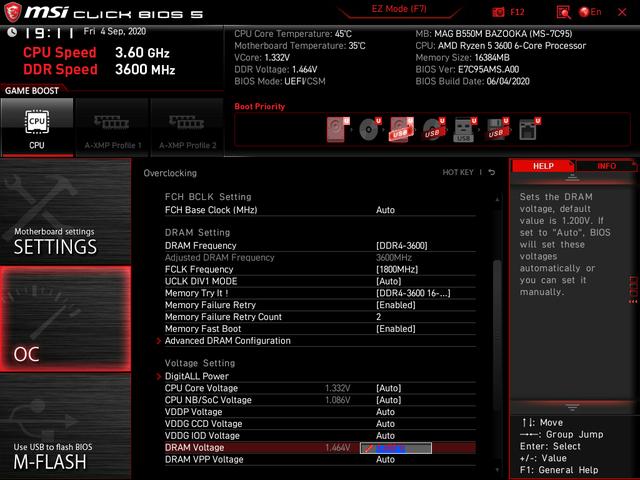Click the help panel bottom scroll handle
Image resolution: width=640 pixels, height=480 pixels.
coord(572,407)
